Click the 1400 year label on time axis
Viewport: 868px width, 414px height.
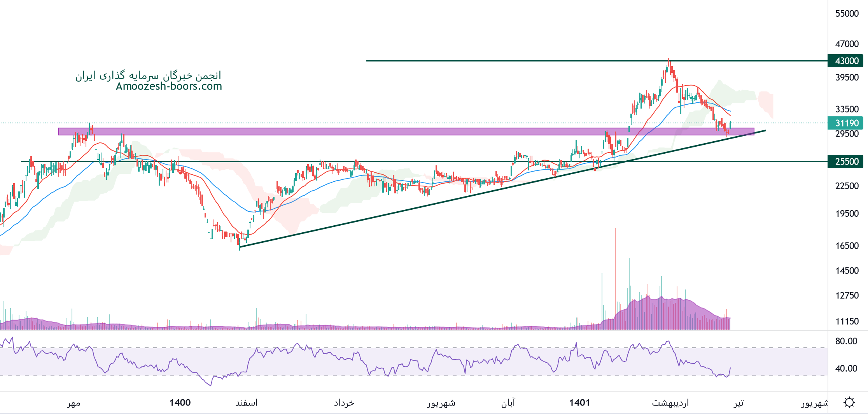pyautogui.click(x=180, y=402)
